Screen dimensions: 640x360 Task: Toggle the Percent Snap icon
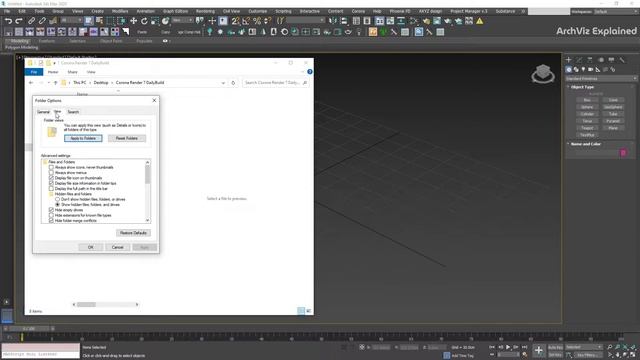click(x=257, y=21)
